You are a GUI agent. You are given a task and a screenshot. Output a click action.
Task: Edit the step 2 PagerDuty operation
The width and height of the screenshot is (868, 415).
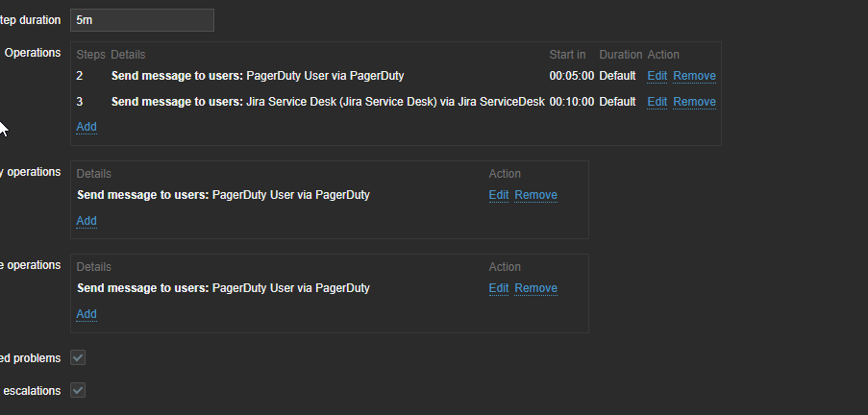click(x=657, y=76)
